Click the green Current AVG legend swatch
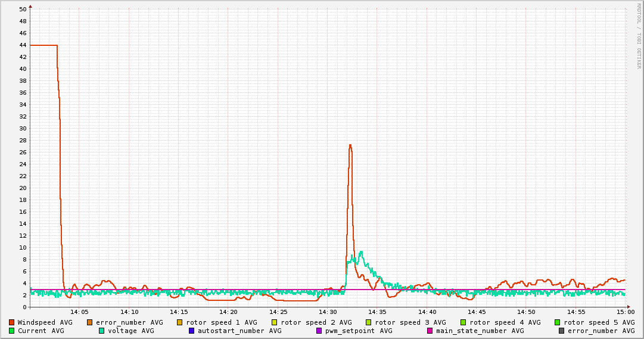 click(x=12, y=331)
